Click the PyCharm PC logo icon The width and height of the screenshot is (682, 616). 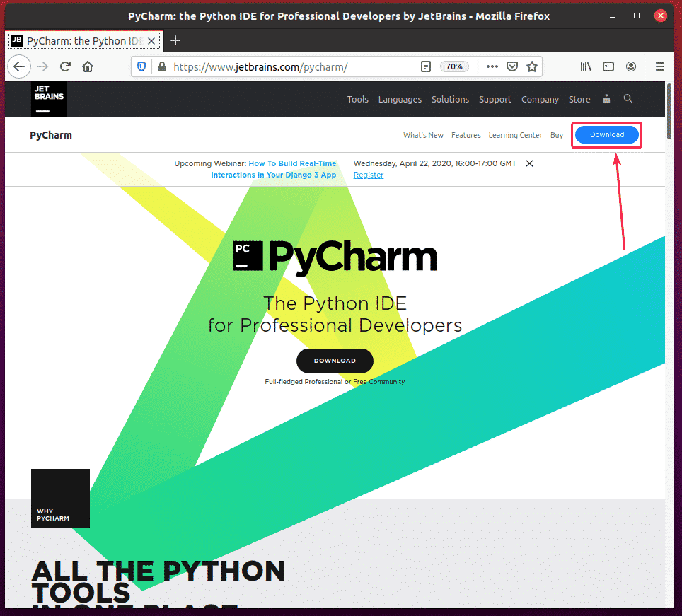[248, 255]
